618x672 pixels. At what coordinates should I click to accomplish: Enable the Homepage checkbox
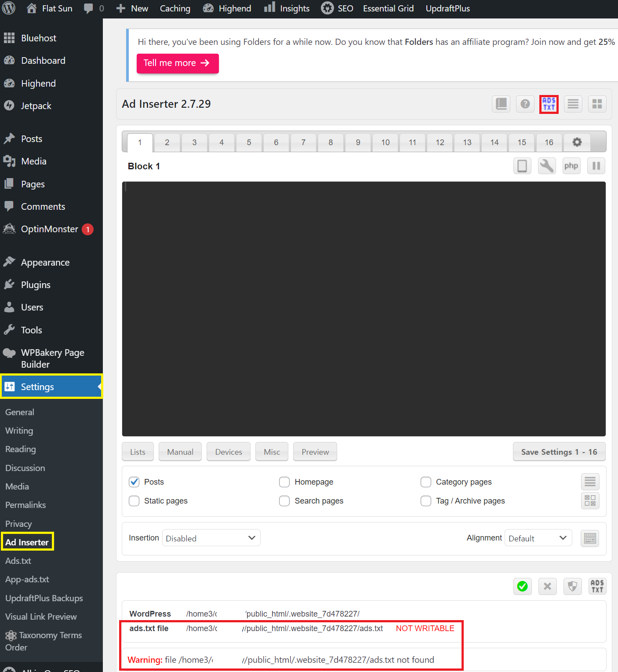point(284,482)
